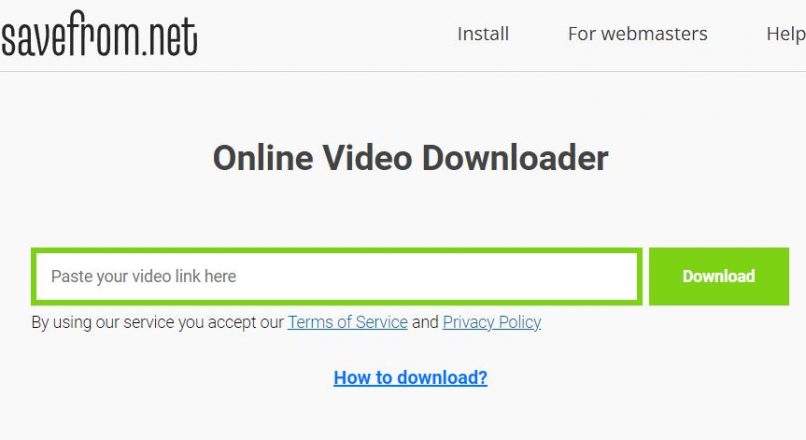806x440 pixels.
Task: Follow the How to download? link
Action: click(410, 378)
